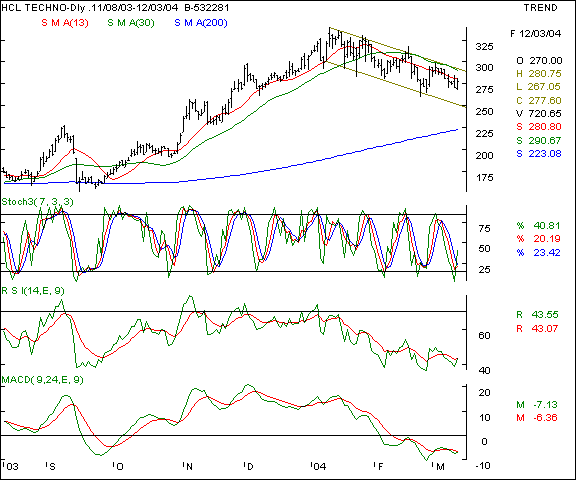
Task: Click the S month axis marker
Action: [51, 466]
